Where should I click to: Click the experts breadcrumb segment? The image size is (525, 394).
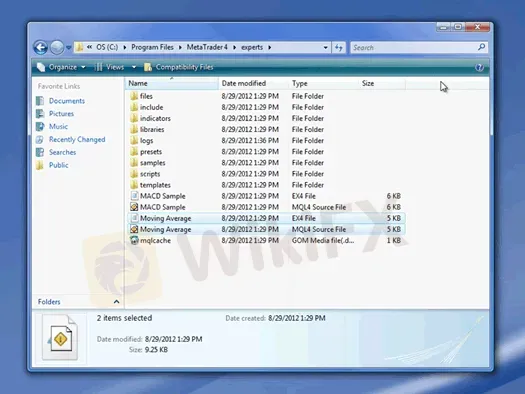click(x=252, y=48)
